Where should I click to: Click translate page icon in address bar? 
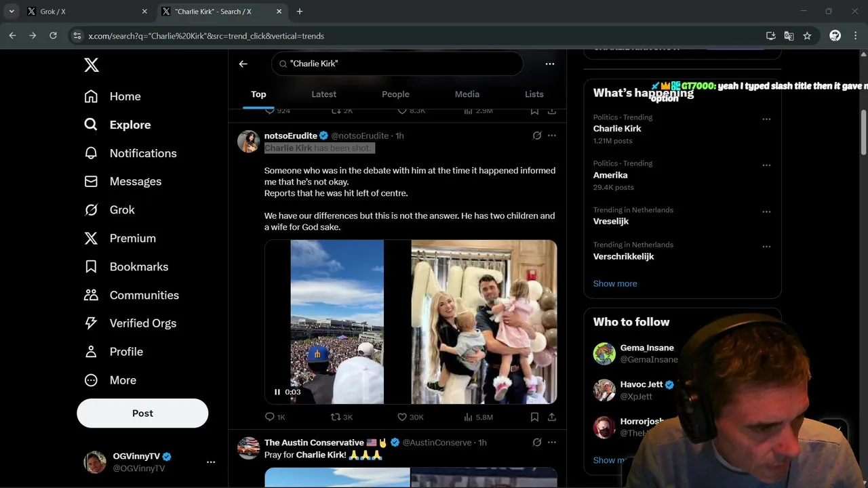pos(789,36)
